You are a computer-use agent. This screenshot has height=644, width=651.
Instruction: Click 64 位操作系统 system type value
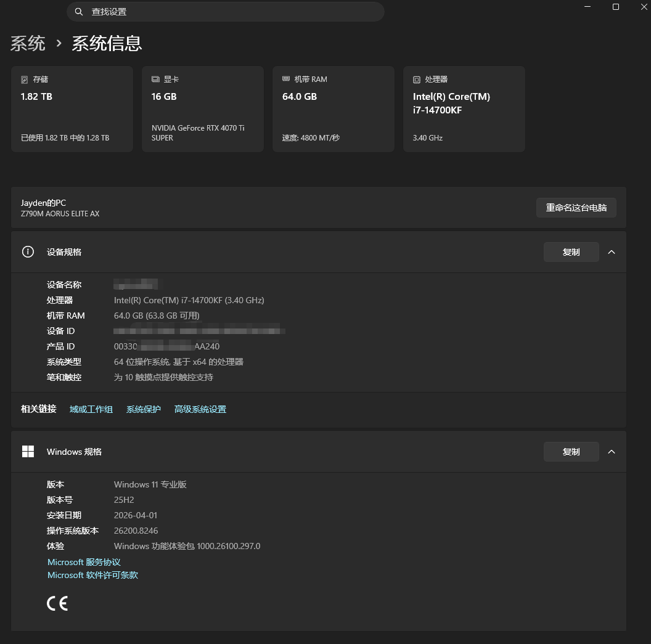[x=179, y=362]
